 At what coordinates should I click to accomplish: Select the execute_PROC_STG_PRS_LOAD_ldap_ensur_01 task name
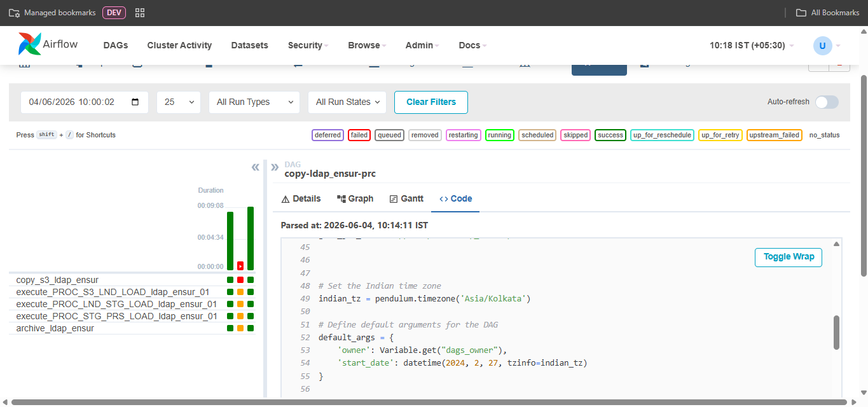(x=116, y=316)
